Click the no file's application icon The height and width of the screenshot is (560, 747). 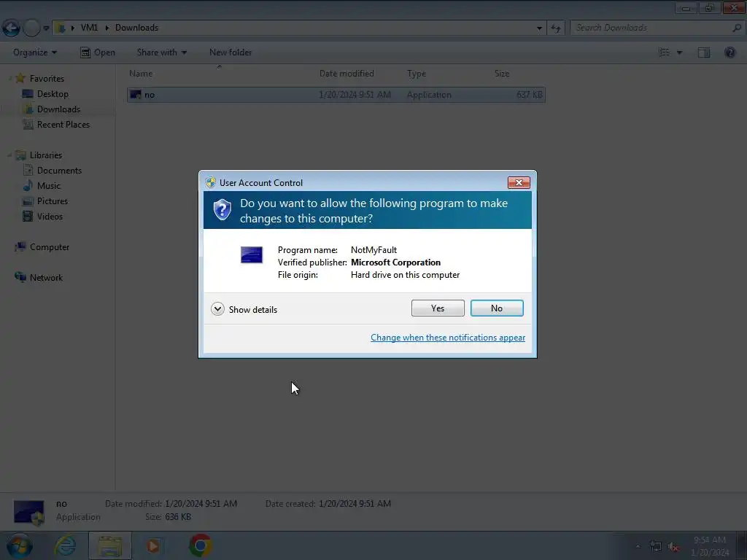coord(136,95)
